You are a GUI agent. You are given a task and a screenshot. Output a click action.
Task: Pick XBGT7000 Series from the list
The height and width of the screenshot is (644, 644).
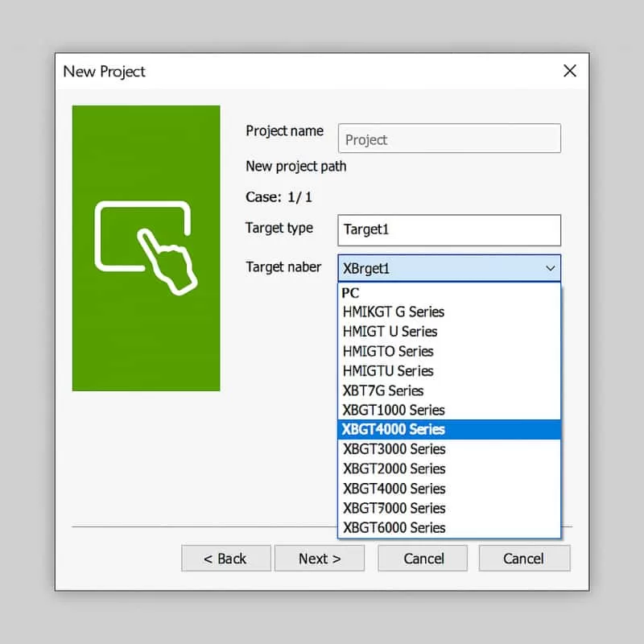[449, 508]
